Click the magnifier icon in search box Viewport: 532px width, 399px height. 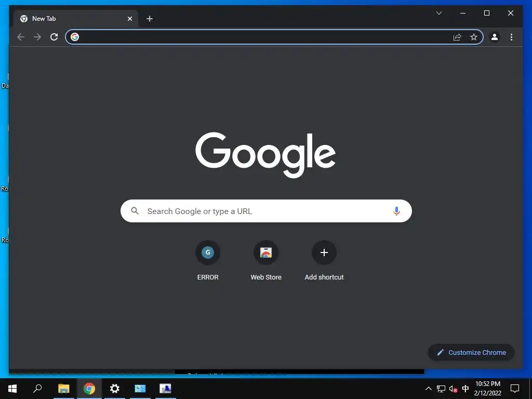[x=135, y=211]
